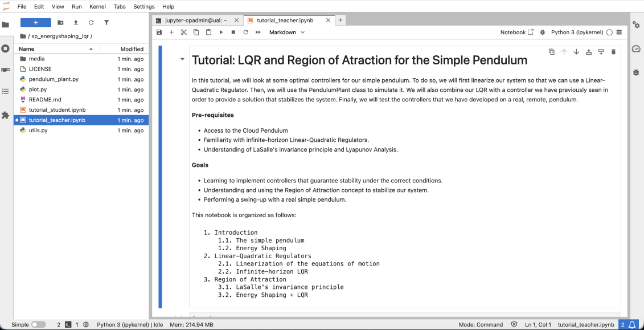
Task: Click the blue new launcher button
Action: coord(35,22)
